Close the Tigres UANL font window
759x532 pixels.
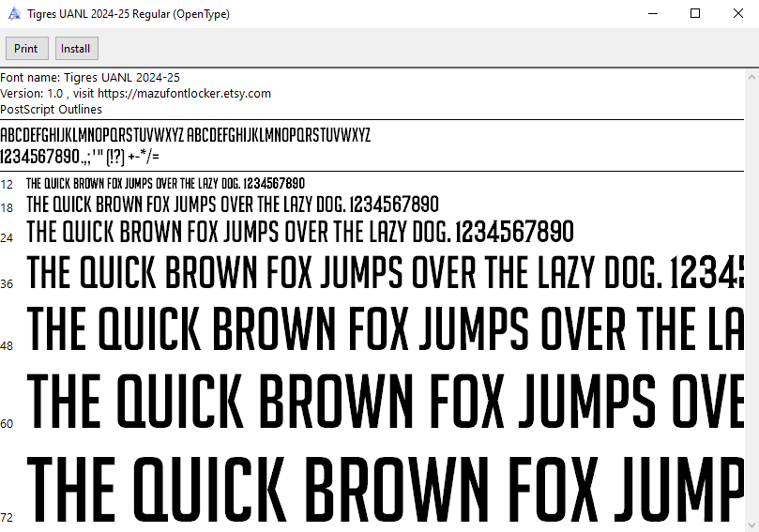click(x=738, y=14)
